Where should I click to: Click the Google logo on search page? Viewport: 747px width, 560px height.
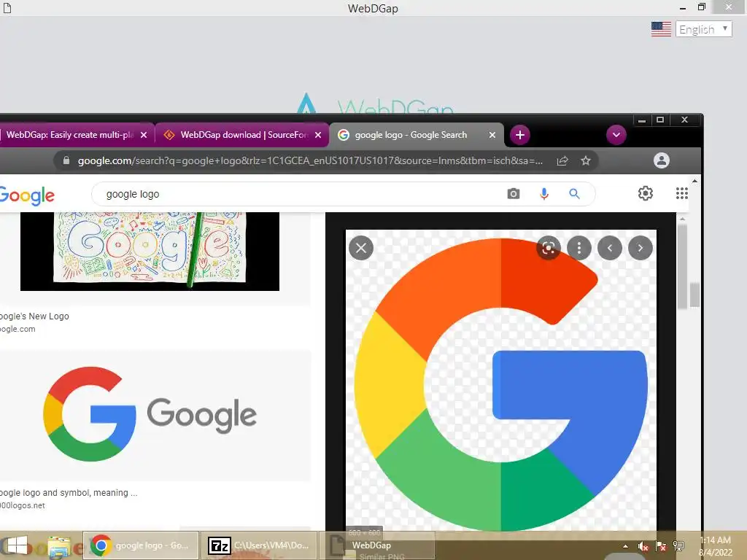pos(27,195)
